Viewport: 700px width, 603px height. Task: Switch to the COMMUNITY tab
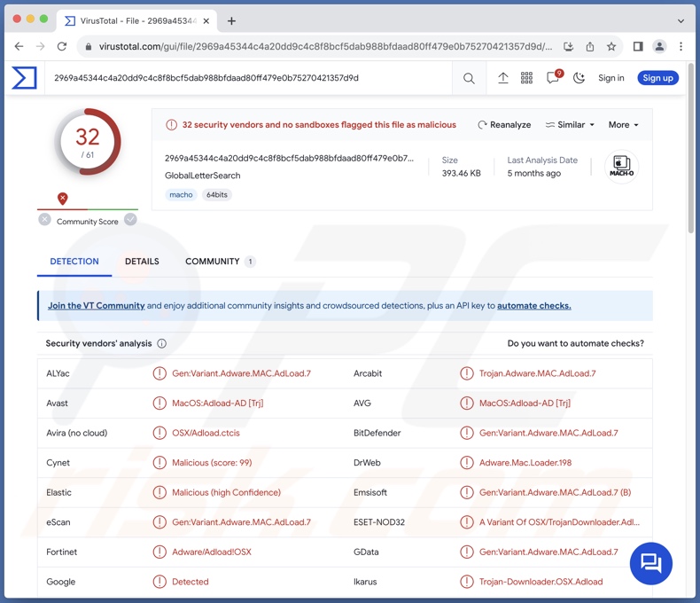click(220, 262)
